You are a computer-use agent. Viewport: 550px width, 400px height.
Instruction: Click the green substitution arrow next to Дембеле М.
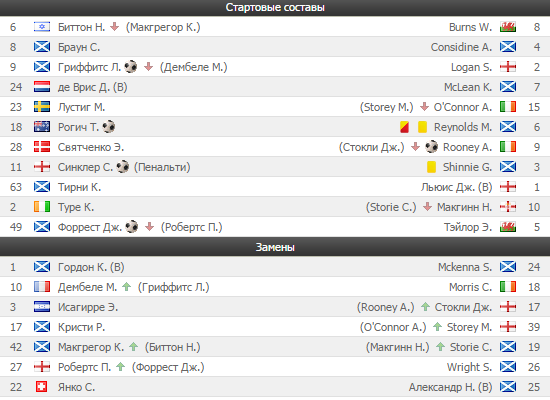click(x=127, y=287)
